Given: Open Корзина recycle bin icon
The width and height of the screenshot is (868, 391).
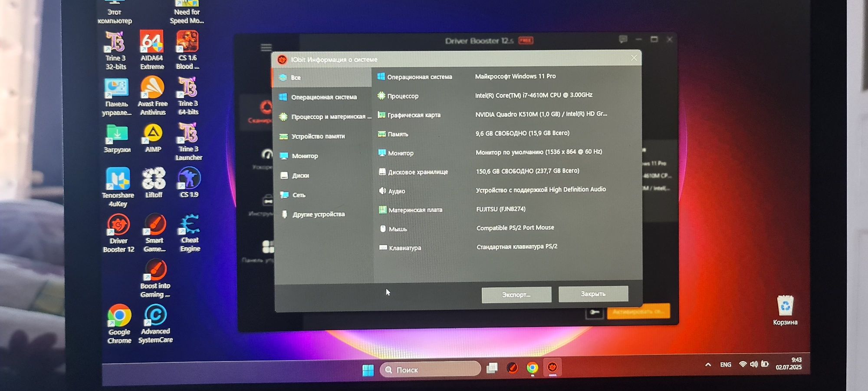Looking at the screenshot, I should pos(785,311).
